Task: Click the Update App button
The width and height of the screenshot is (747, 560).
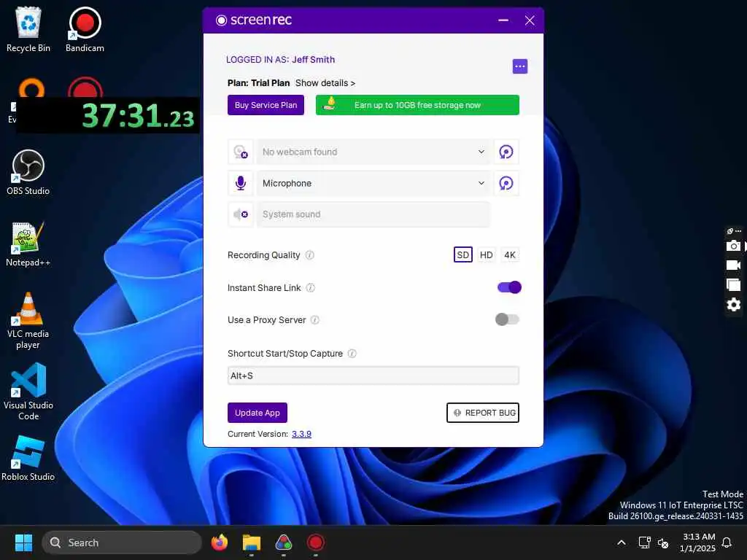Action: point(258,413)
